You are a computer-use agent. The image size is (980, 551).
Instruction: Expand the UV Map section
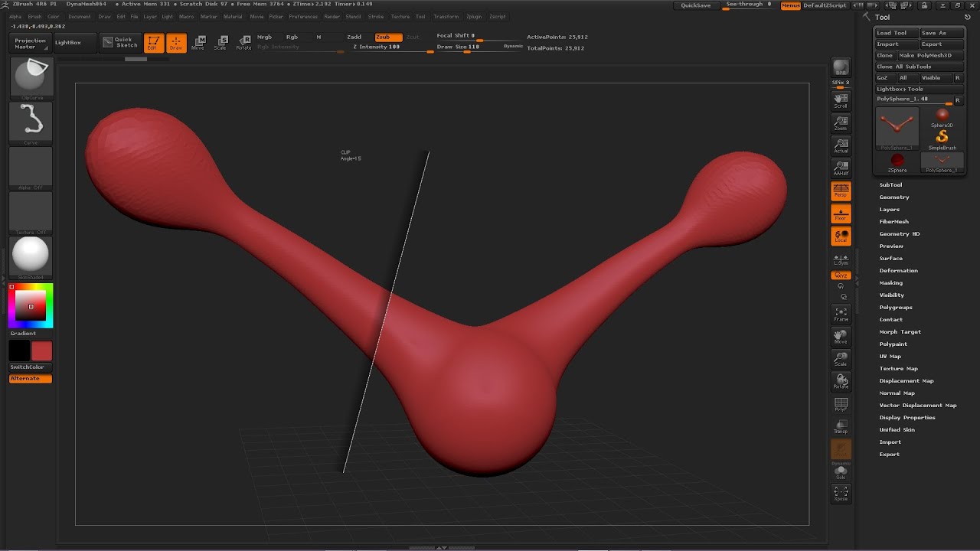pos(890,356)
